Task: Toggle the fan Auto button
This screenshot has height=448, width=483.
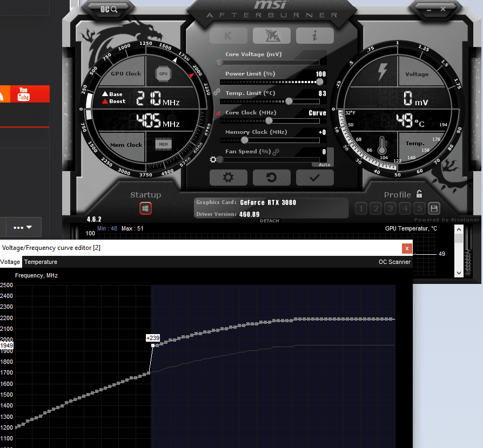Action: [324, 165]
